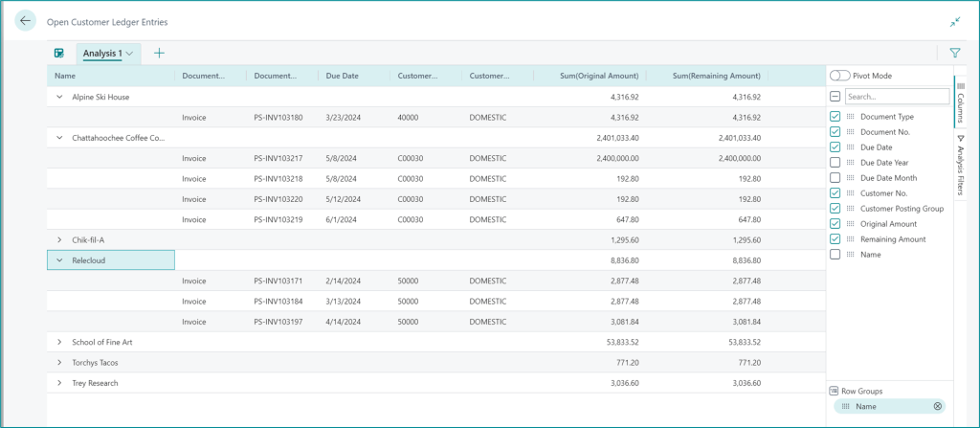980x428 pixels.
Task: Toggle Pivot Mode switch
Action: click(840, 76)
